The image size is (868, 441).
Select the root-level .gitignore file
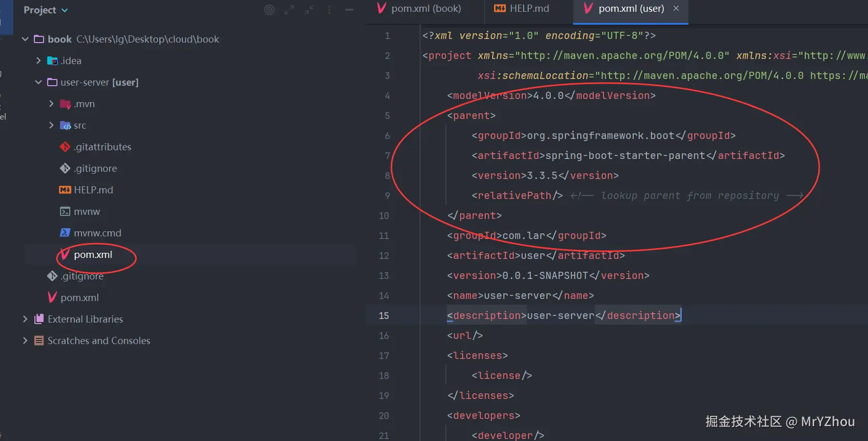[82, 276]
